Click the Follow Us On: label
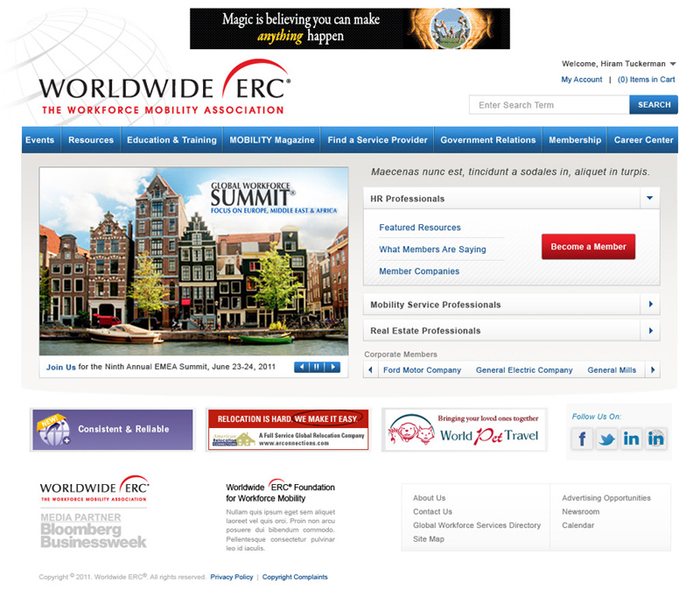This screenshot has width=700, height=597. 597,416
